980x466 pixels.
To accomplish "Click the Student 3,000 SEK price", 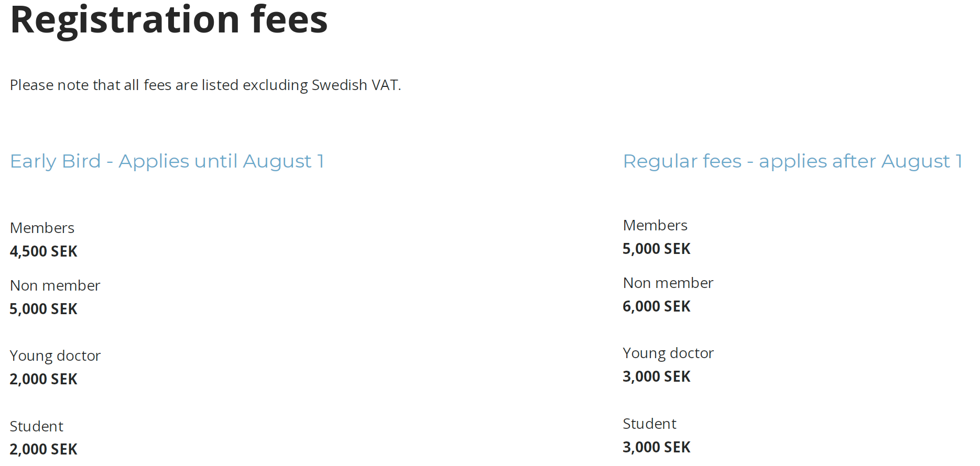I will [657, 447].
